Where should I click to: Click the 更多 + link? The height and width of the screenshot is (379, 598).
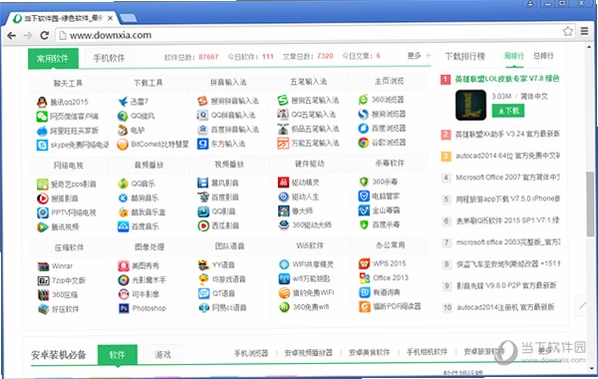[419, 56]
